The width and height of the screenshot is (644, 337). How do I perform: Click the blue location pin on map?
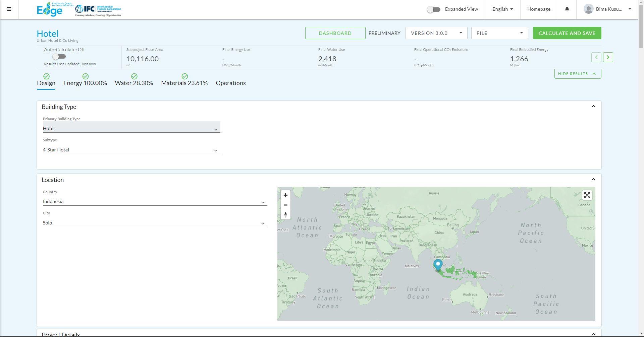pos(438,265)
